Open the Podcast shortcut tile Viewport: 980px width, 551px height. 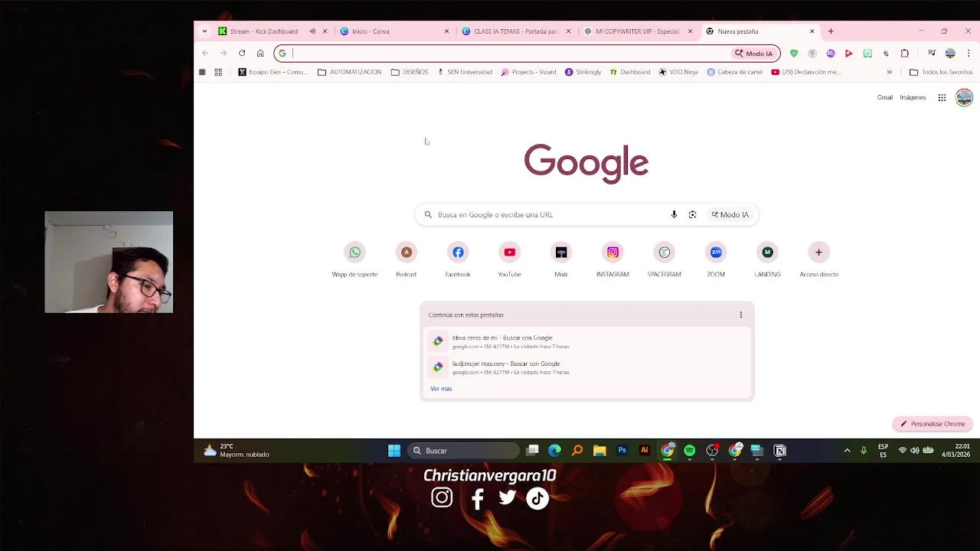[407, 253]
